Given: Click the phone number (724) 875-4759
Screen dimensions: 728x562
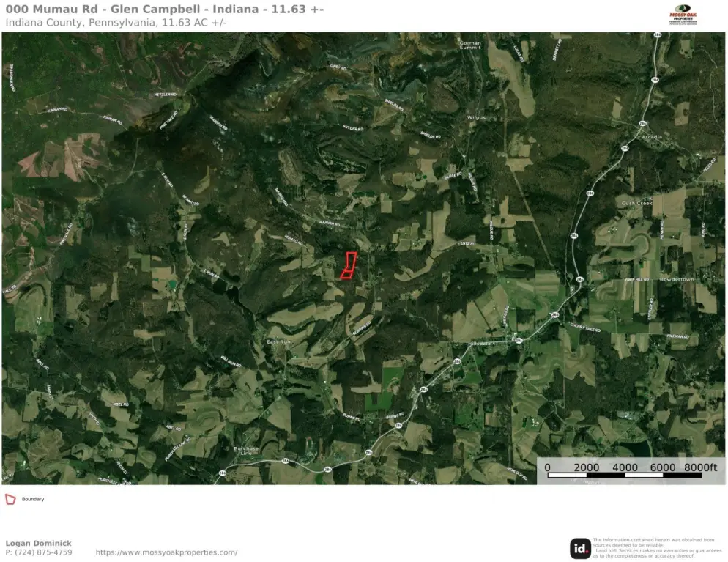Looking at the screenshot, I should coord(39,552).
